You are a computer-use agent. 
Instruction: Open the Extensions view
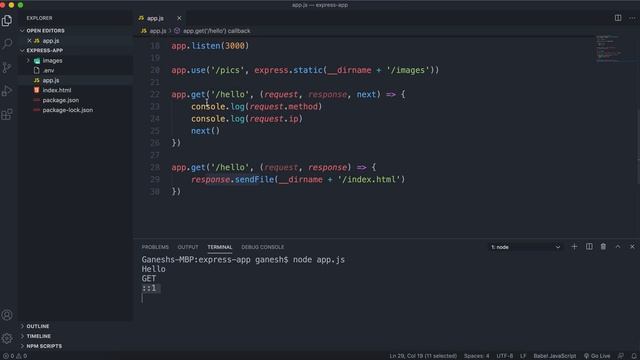(7, 114)
